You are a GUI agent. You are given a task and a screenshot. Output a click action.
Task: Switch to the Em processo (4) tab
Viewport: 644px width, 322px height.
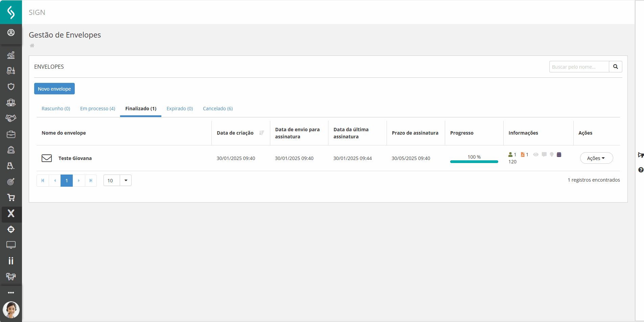coord(98,109)
